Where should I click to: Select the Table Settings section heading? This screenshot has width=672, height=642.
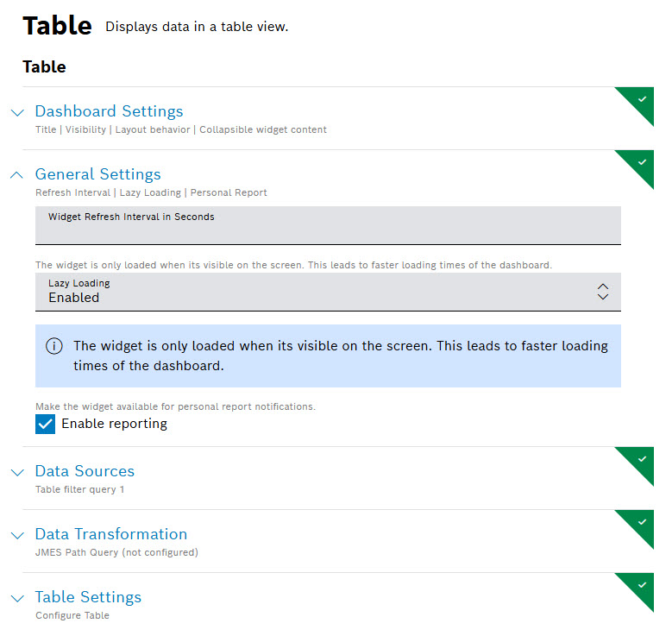(88, 597)
